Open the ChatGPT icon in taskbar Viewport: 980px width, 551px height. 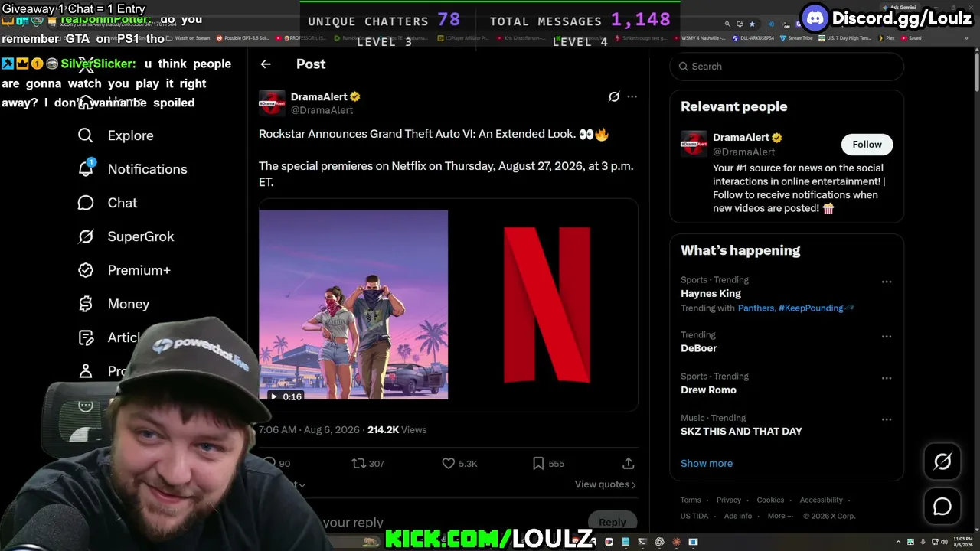[x=659, y=542]
